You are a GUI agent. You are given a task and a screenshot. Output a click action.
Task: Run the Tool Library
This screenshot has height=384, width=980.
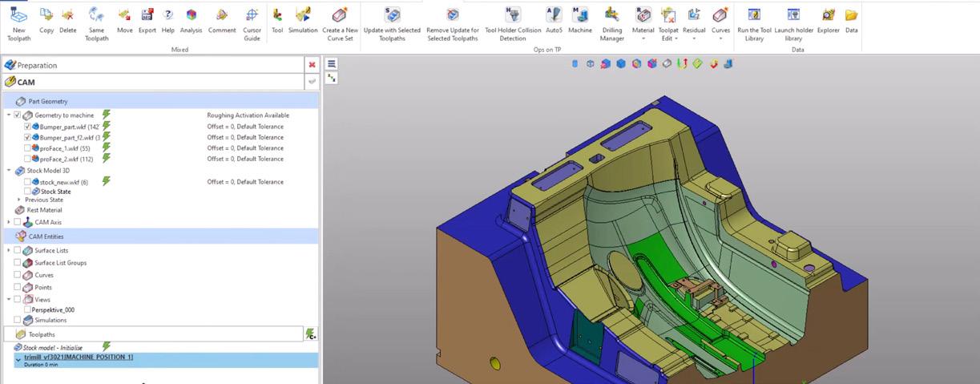pos(754,22)
